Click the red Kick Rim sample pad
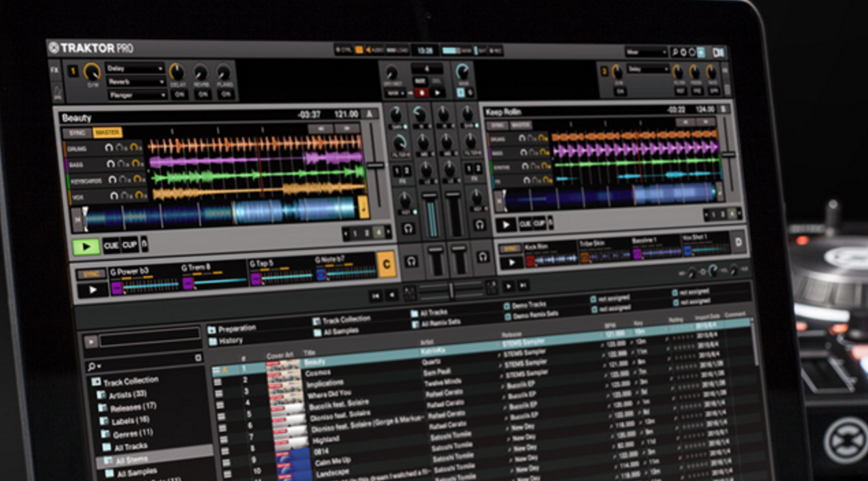The image size is (868, 481). click(x=530, y=260)
